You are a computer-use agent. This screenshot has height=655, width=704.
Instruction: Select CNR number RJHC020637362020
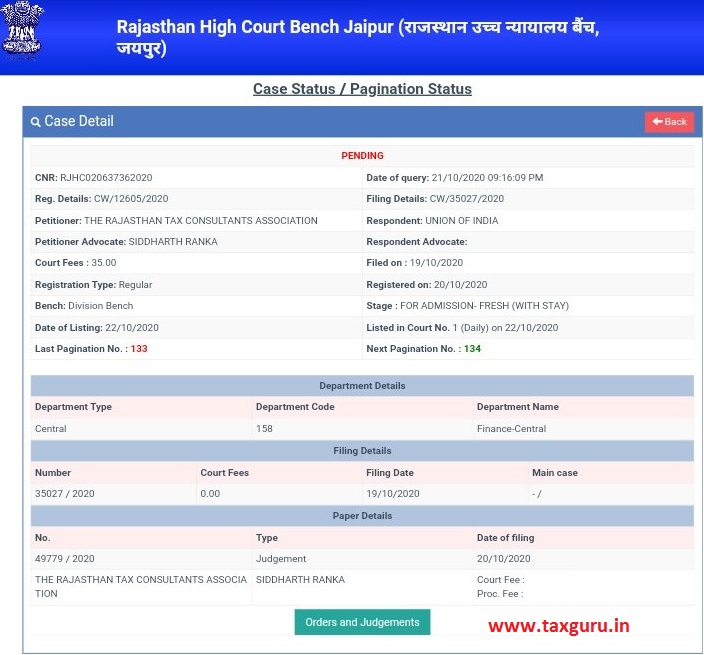pyautogui.click(x=106, y=177)
